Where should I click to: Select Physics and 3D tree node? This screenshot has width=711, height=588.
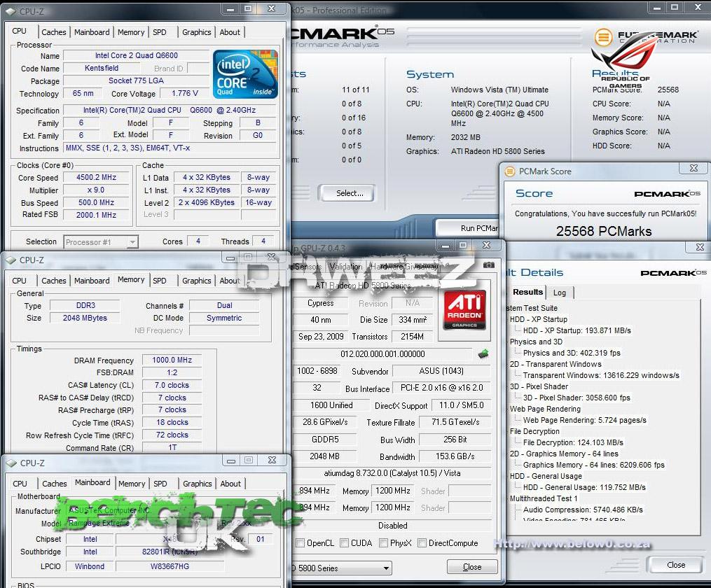click(536, 342)
